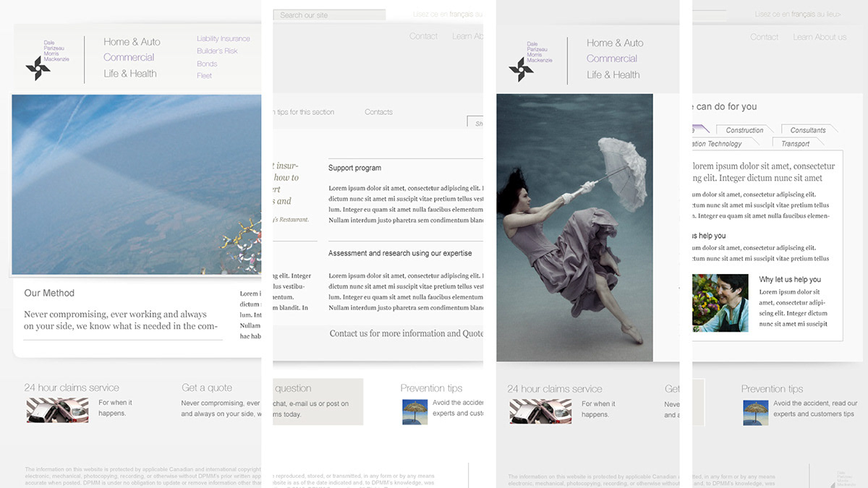Open Prevention tips in the second page
Image resolution: width=868 pixels, height=488 pixels.
pos(431,388)
